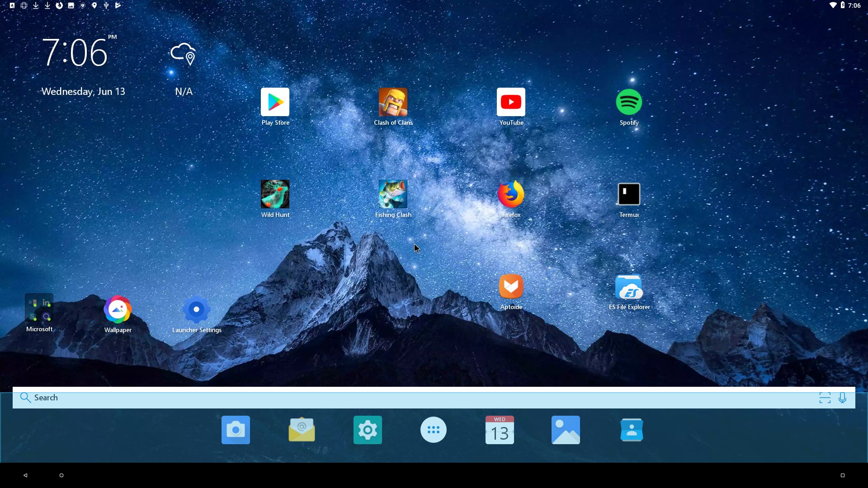Open the Contacts app in dock
This screenshot has height=488, width=868.
click(632, 430)
